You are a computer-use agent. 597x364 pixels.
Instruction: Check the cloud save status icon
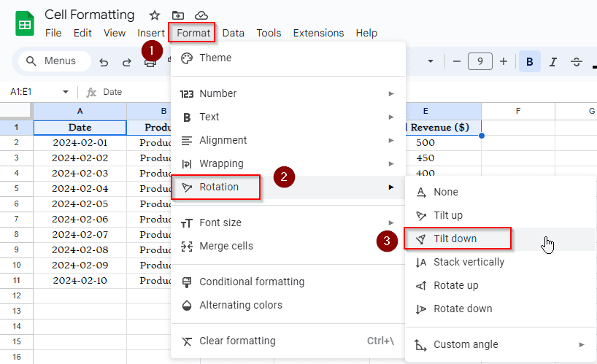coord(201,15)
